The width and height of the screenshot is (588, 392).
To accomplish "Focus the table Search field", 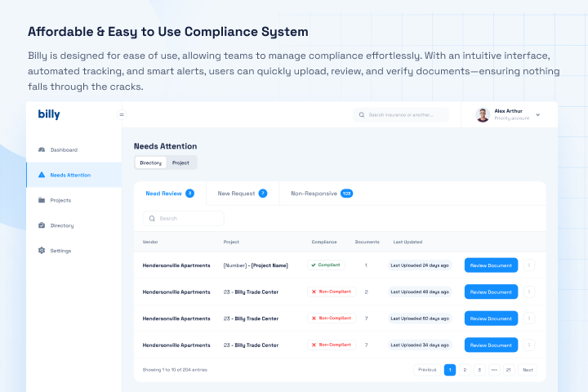I will [x=184, y=218].
